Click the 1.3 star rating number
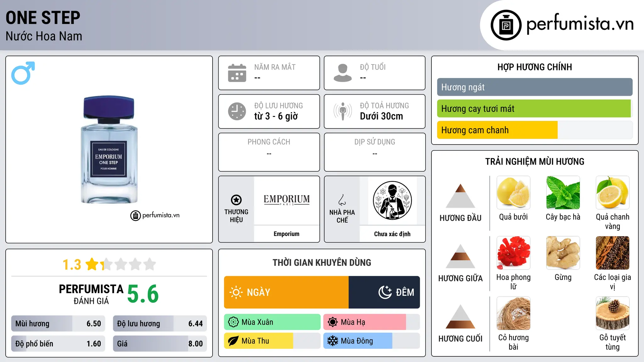This screenshot has width=644, height=362. (x=72, y=265)
